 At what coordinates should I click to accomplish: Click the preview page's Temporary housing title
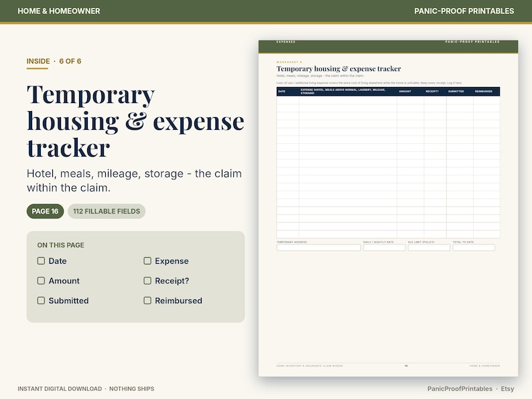(338, 69)
